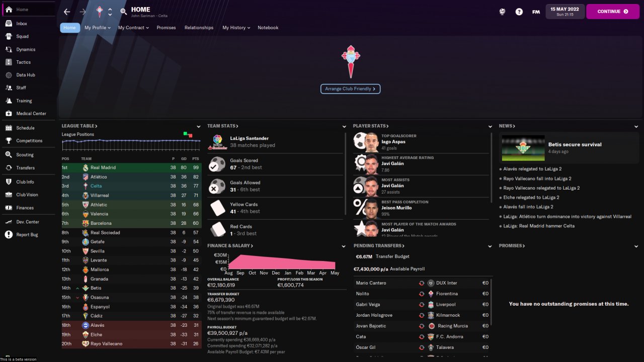Open the Club Vision icon
644x362 pixels.
pyautogui.click(x=9, y=195)
